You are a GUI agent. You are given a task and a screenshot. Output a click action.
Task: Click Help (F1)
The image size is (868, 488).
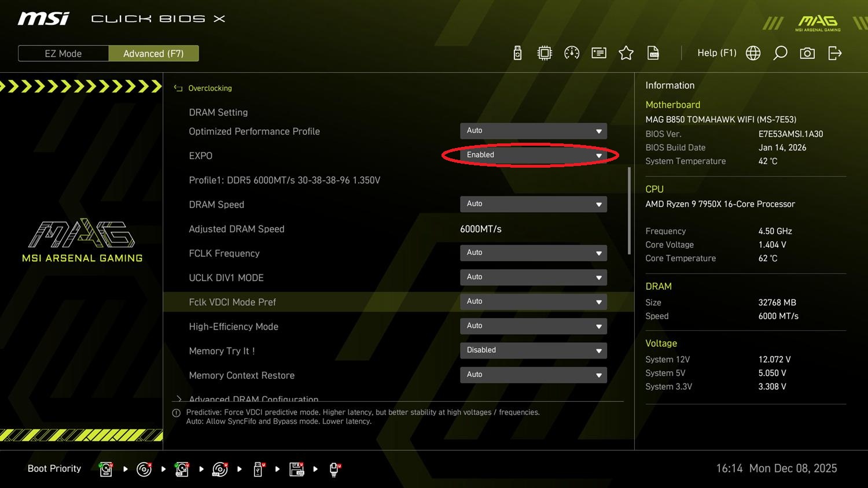[x=716, y=53]
